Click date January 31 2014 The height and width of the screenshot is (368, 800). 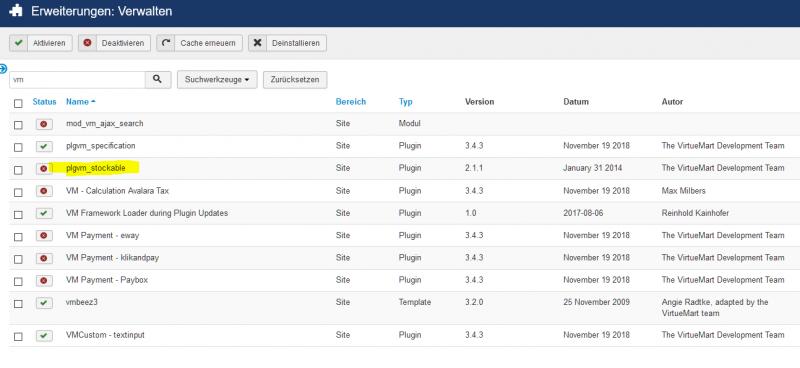click(593, 168)
